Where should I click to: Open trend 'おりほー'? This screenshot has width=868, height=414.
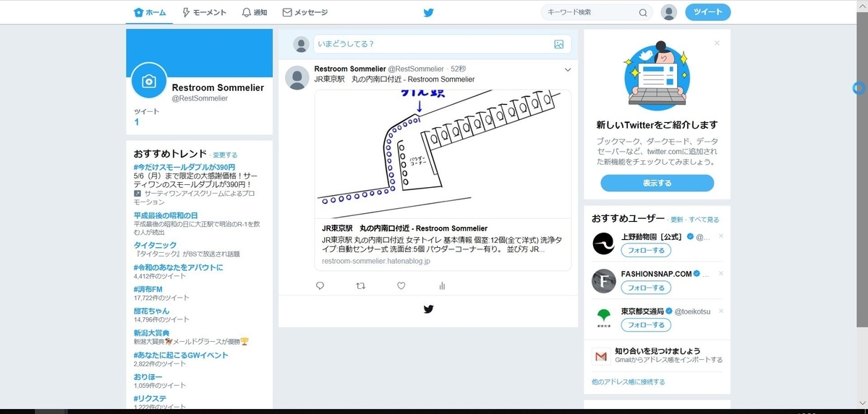pos(148,377)
